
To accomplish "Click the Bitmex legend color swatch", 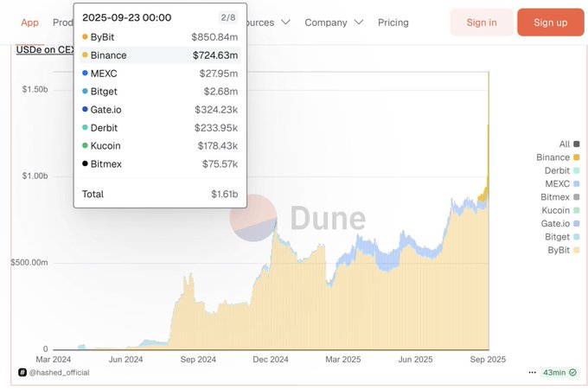I will 577,197.
